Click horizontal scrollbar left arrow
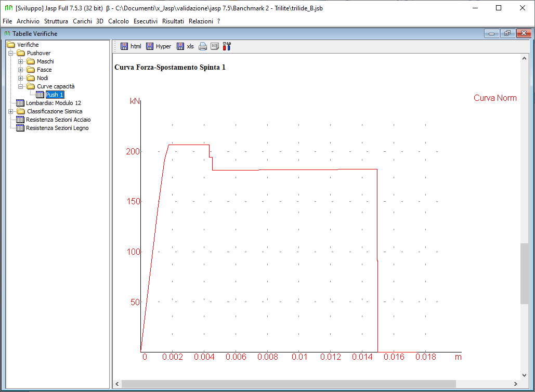Viewport: 535px width, 392px height. pyautogui.click(x=117, y=384)
